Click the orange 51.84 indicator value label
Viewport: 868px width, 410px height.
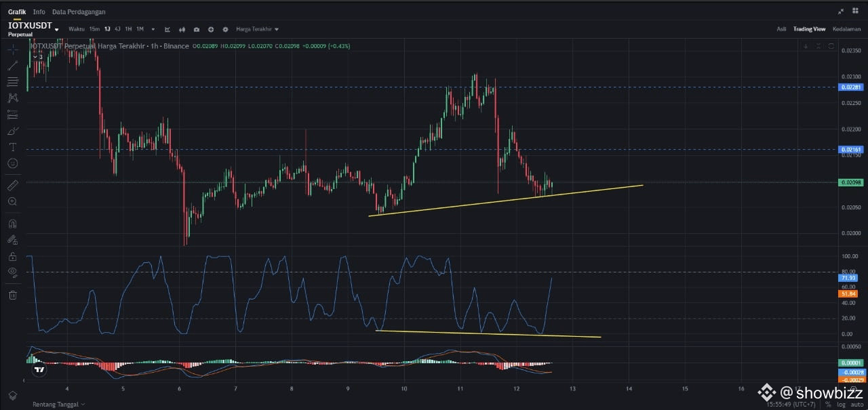(848, 293)
